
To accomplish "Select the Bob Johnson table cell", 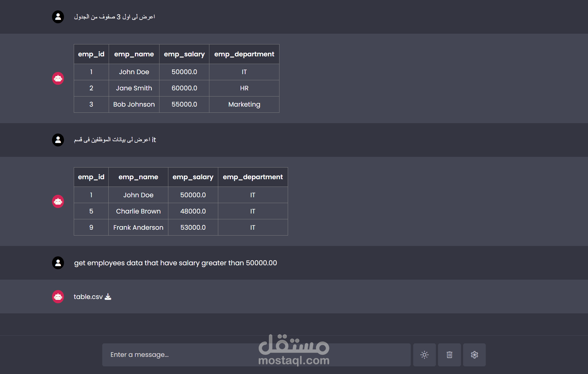I will point(134,104).
